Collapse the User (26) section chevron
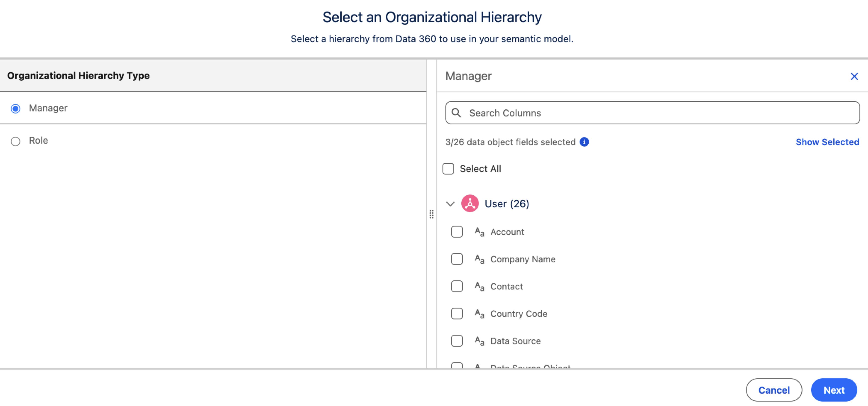The height and width of the screenshot is (406, 868). 450,204
